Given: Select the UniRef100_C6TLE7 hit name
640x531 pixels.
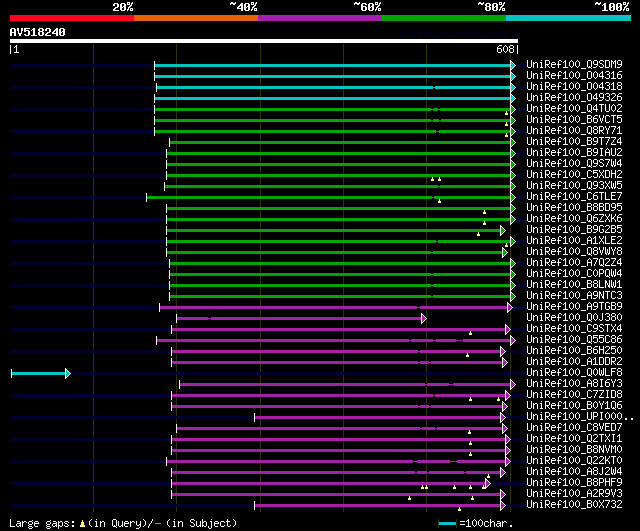Looking at the screenshot, I should pyautogui.click(x=574, y=197).
